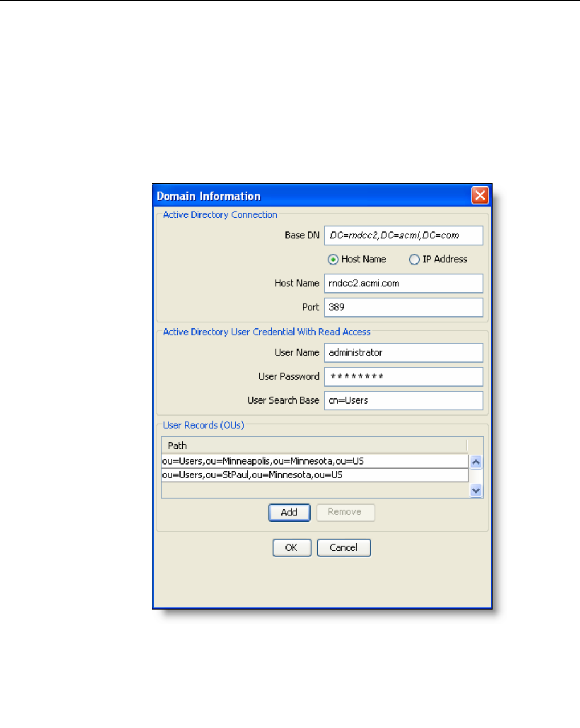The image size is (580, 728).
Task: Click the Cancel button
Action: click(x=344, y=548)
